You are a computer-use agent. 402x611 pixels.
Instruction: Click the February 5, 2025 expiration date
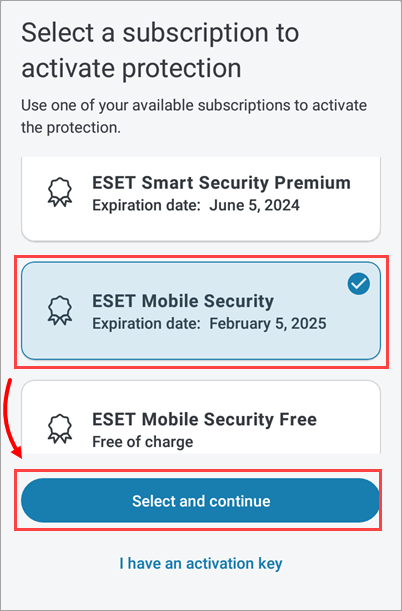pyautogui.click(x=268, y=324)
